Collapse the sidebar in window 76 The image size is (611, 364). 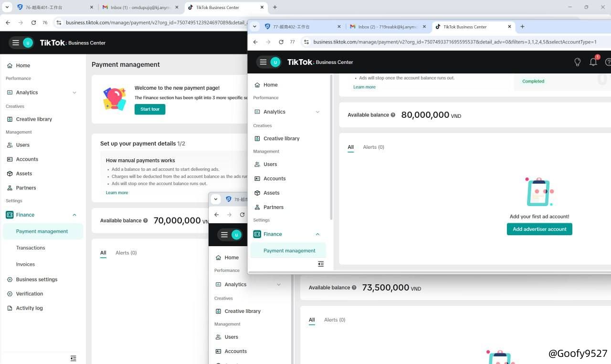pyautogui.click(x=73, y=358)
